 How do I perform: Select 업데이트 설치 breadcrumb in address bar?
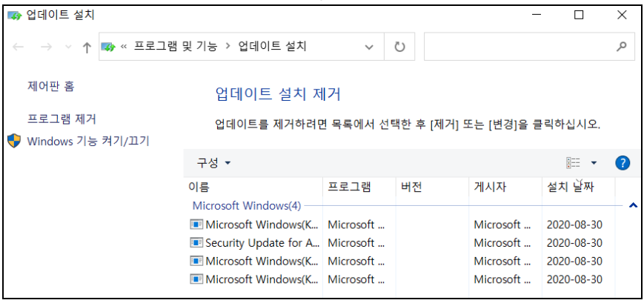pyautogui.click(x=272, y=47)
